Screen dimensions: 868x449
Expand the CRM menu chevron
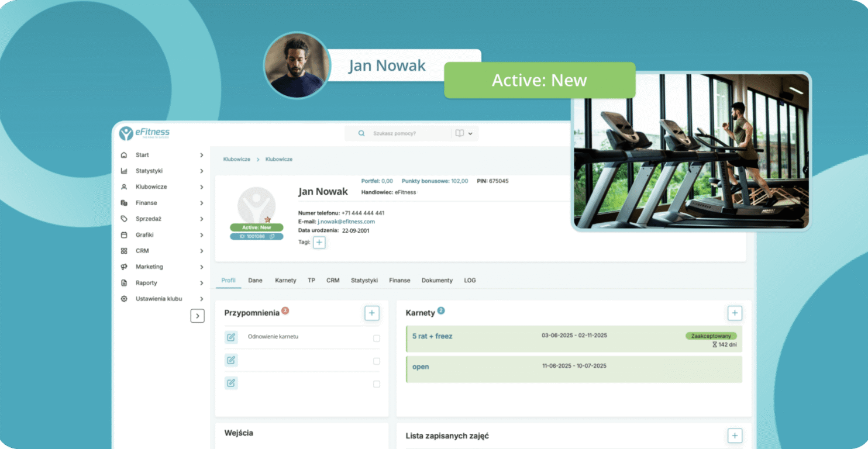click(x=201, y=251)
